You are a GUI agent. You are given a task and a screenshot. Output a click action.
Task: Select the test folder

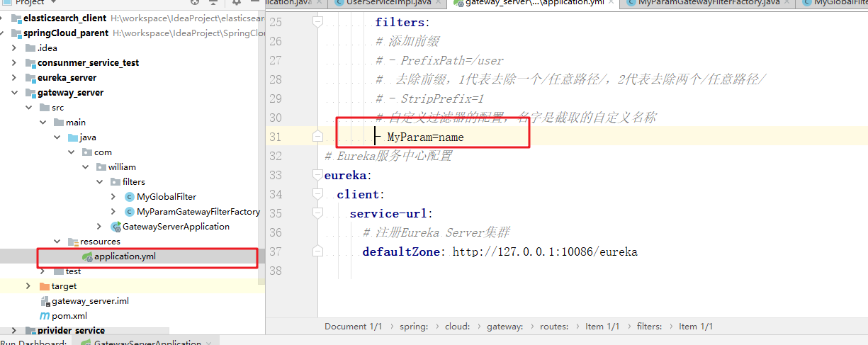click(74, 271)
